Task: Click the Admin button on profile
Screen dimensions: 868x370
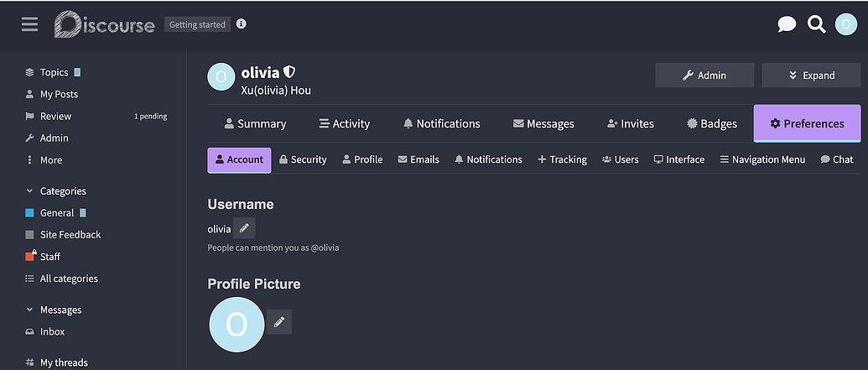Action: pyautogui.click(x=704, y=76)
